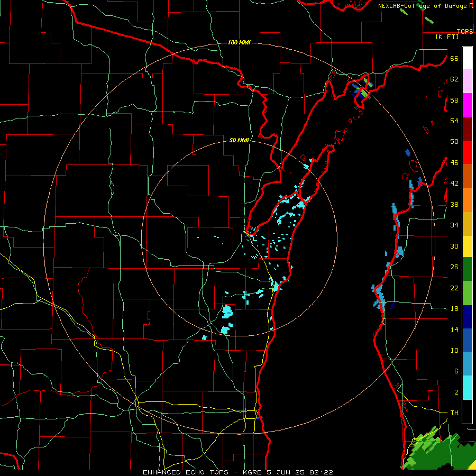The height and width of the screenshot is (476, 476).
Task: Click the "50 NMI" range ring label
Action: (239, 140)
